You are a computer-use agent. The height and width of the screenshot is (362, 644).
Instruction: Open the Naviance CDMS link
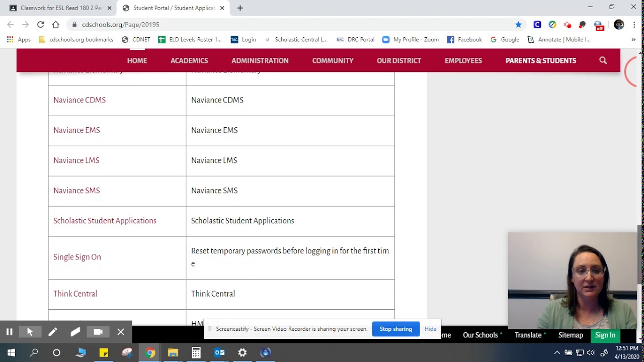[x=79, y=100]
